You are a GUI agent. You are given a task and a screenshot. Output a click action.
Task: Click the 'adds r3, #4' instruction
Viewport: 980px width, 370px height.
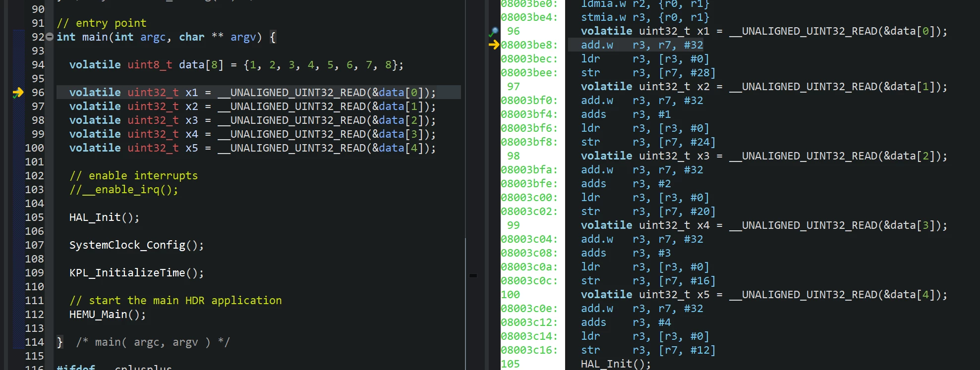(626, 322)
